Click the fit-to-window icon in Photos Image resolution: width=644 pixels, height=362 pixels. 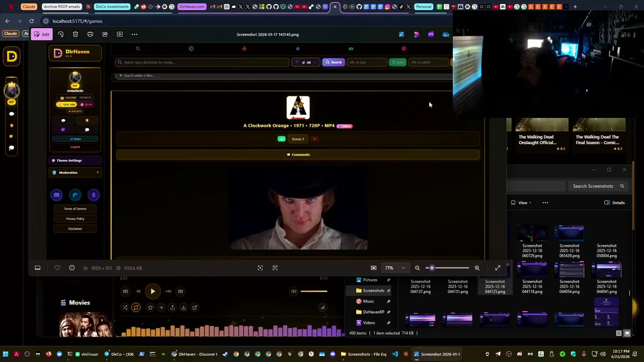point(260,268)
